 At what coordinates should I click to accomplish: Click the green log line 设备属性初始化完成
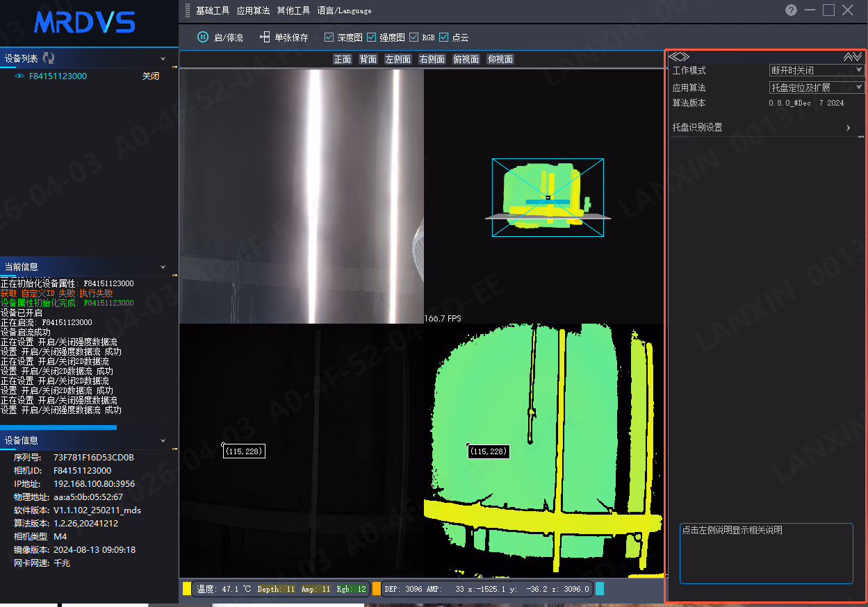click(x=67, y=303)
